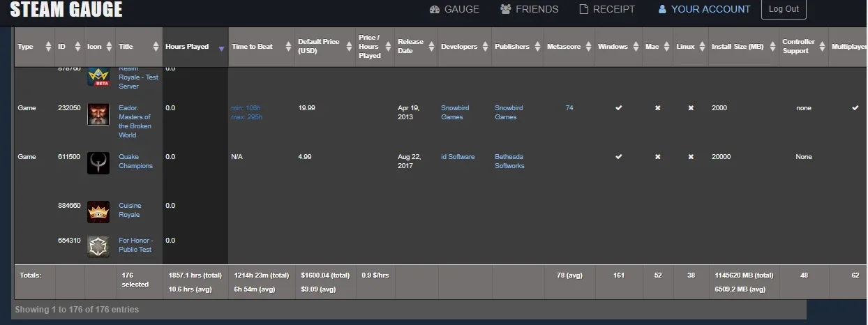Select Eador release date Apr 19, 2013
Image resolution: width=868 pixels, height=325 pixels.
pyautogui.click(x=410, y=112)
